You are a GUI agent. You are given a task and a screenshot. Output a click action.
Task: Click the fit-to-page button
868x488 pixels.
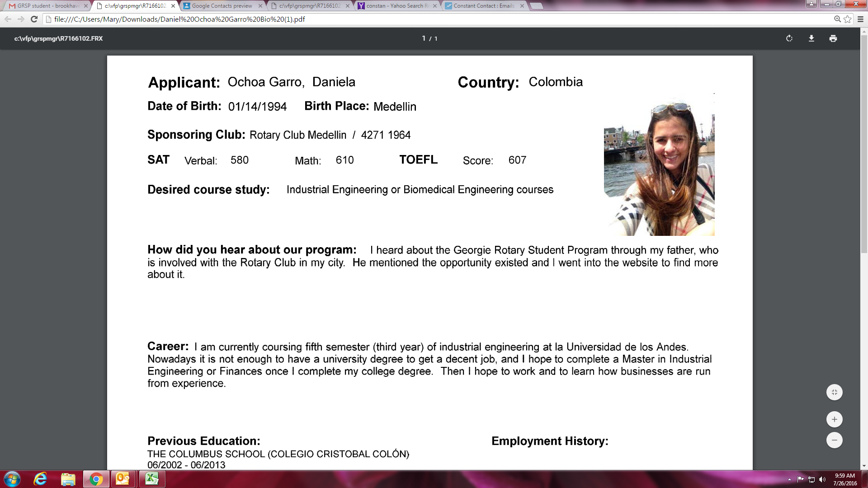tap(834, 392)
